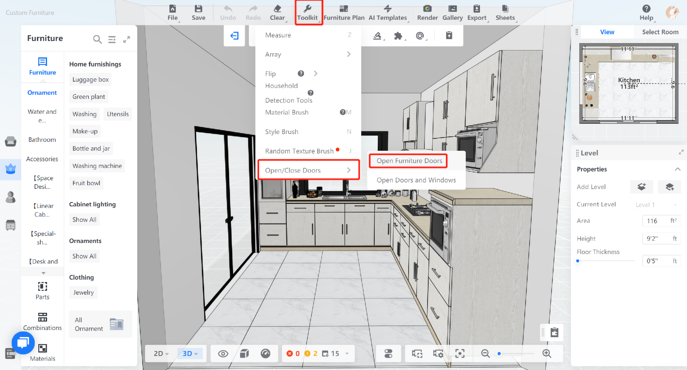Screen dimensions: 687x370
Task: Switch to the Furniture tab in the sidebar
Action: coord(42,66)
